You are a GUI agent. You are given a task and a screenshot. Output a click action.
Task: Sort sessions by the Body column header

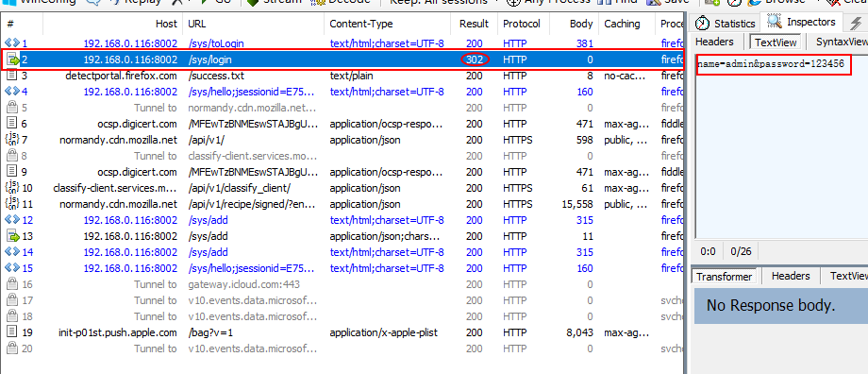click(575, 24)
